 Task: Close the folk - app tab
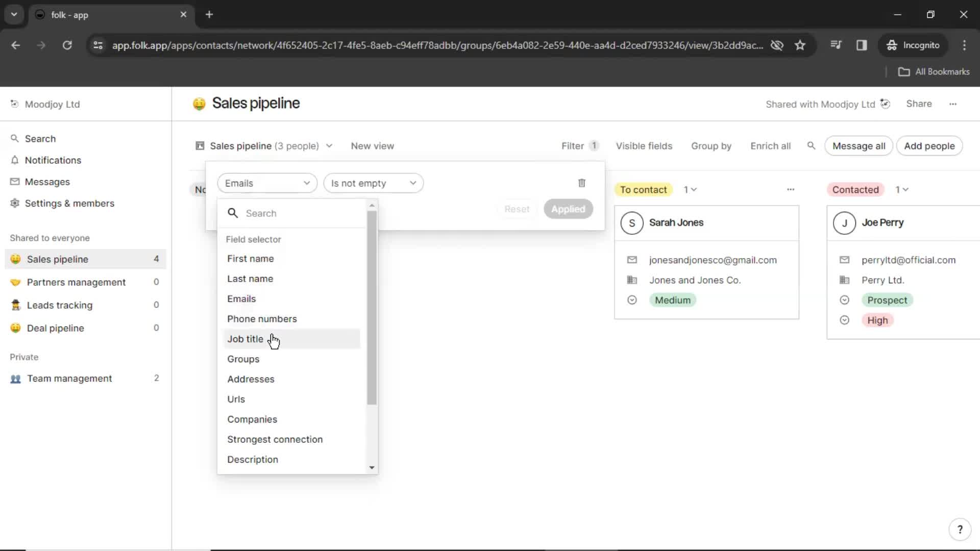pyautogui.click(x=183, y=15)
